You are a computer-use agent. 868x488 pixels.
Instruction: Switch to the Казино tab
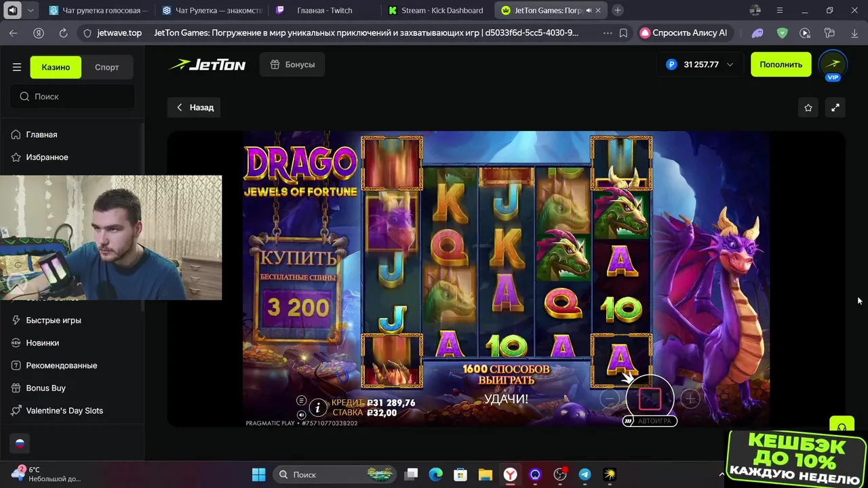pos(56,67)
